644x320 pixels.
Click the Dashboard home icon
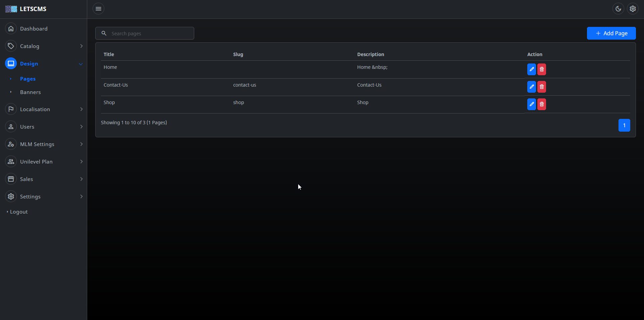(11, 29)
